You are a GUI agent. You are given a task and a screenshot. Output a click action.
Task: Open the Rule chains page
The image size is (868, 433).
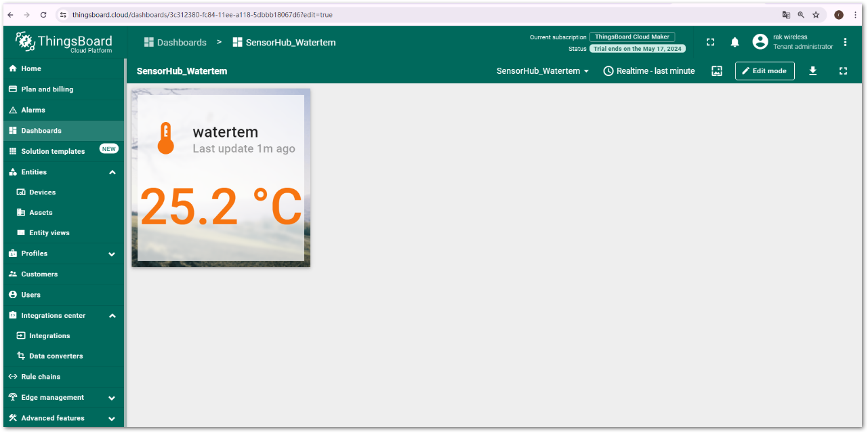(64, 377)
